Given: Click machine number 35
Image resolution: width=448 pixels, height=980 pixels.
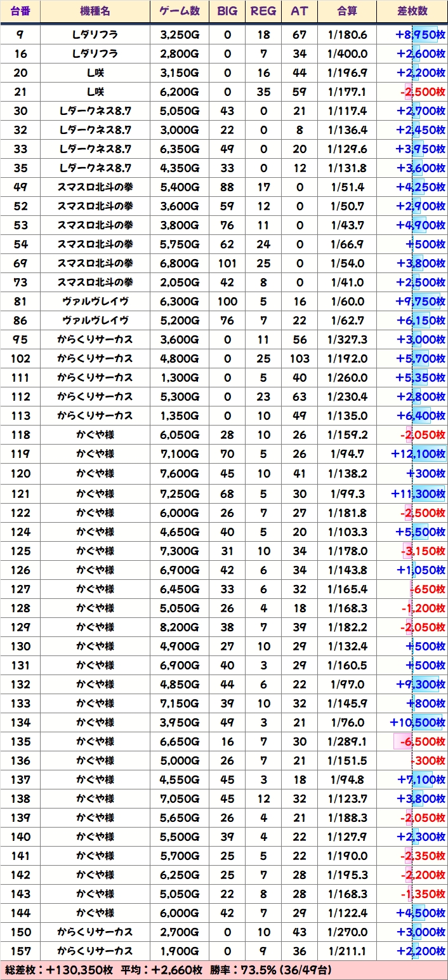Looking at the screenshot, I should pyautogui.click(x=20, y=168).
